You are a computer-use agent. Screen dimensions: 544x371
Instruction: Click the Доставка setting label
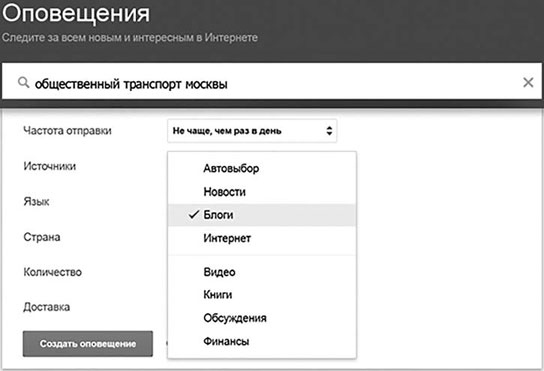[x=46, y=307]
